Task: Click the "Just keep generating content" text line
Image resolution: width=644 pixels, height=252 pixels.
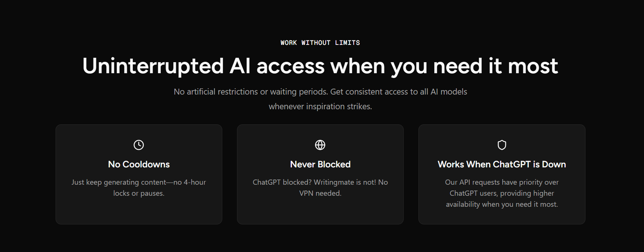Action: click(139, 182)
